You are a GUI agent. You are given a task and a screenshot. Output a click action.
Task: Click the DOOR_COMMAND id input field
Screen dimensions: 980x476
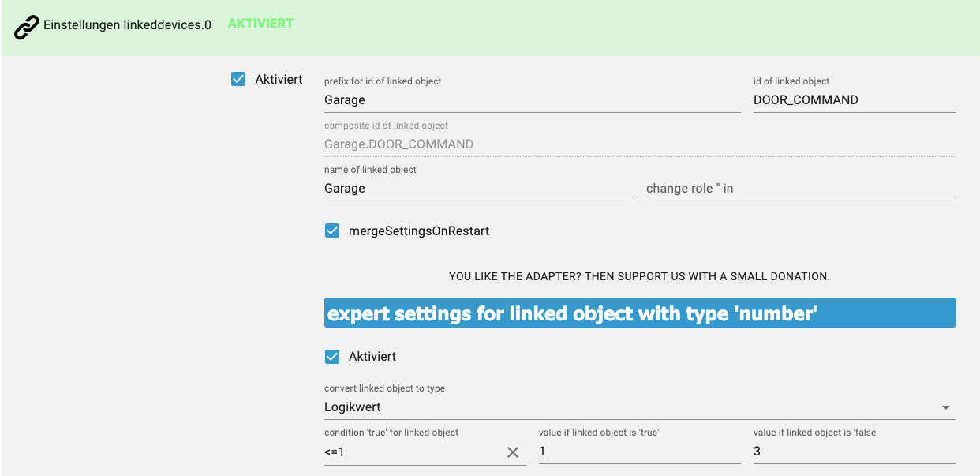click(854, 100)
